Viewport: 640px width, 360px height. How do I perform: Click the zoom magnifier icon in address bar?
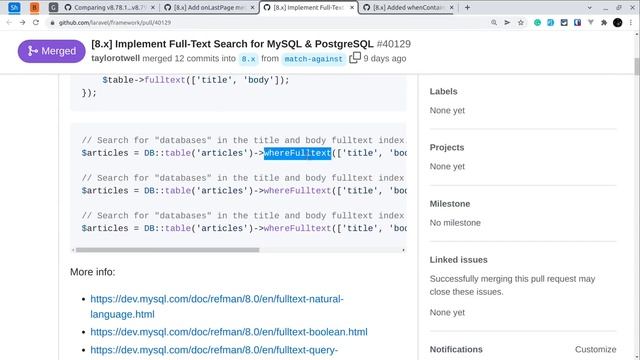click(x=494, y=22)
